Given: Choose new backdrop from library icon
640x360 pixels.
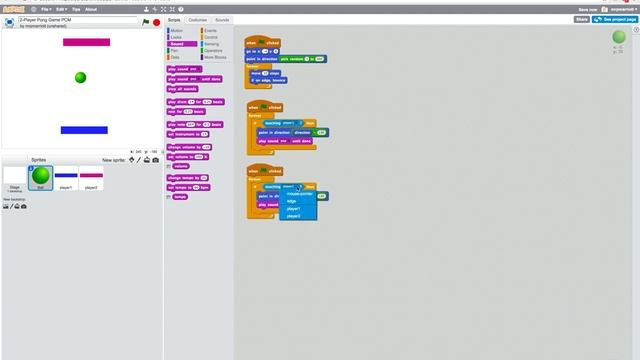Looking at the screenshot, I should (x=6, y=206).
